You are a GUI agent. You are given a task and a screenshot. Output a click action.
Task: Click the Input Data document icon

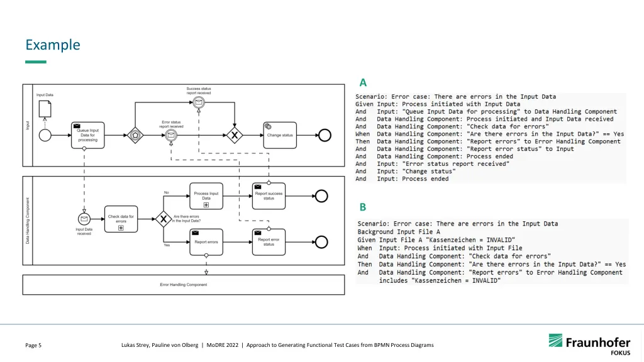45,109
